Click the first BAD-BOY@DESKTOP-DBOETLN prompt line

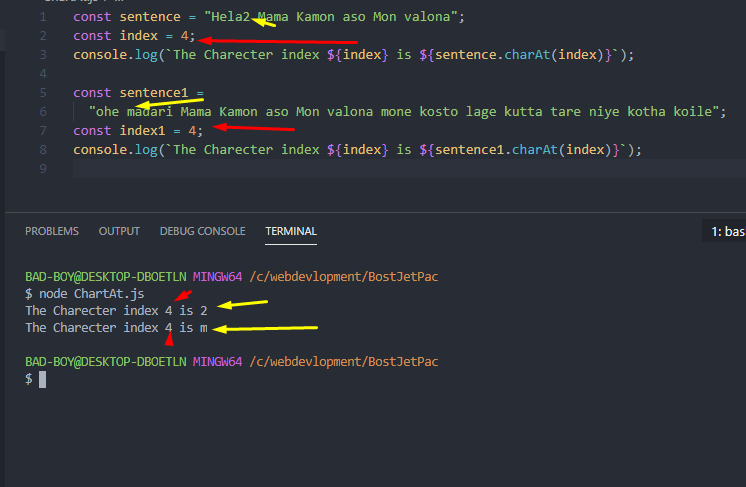tap(232, 277)
